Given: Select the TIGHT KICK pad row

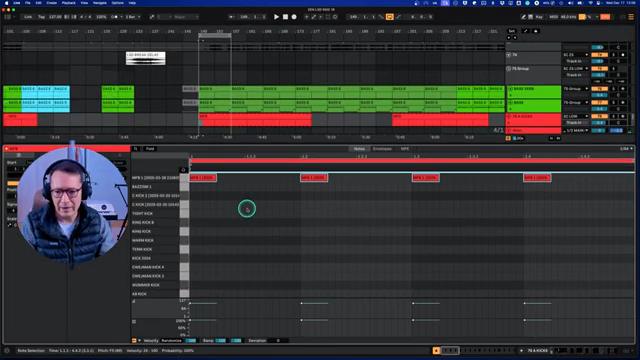Looking at the screenshot, I should coord(155,213).
